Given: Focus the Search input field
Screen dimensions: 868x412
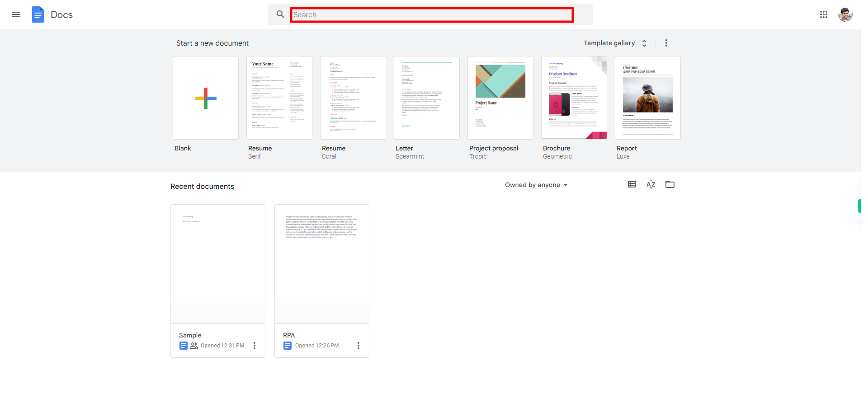Looking at the screenshot, I should point(432,15).
